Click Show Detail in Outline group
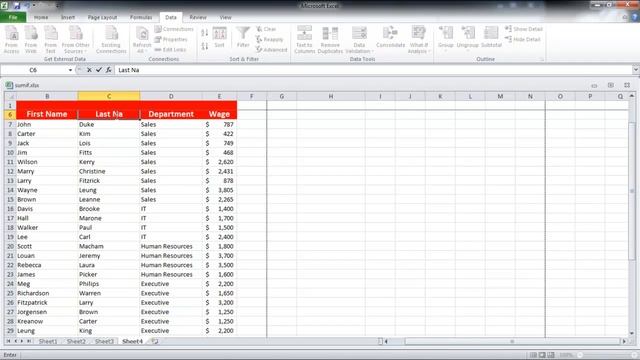Screen dimensions: 640x360 524,29
